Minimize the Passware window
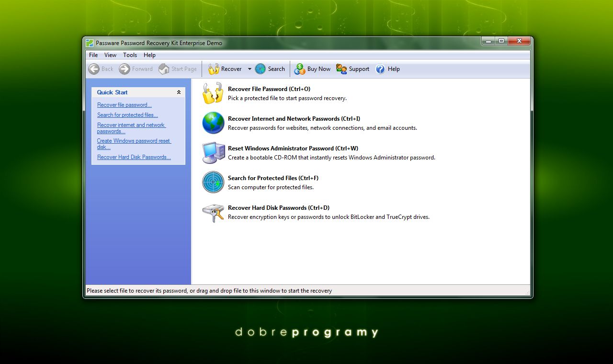This screenshot has width=613, height=364. click(x=488, y=41)
